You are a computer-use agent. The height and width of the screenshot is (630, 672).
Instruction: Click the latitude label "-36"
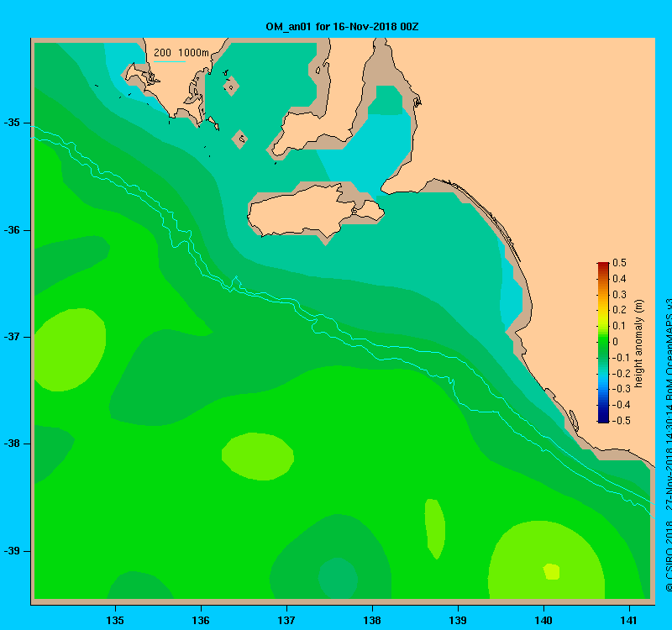[12, 230]
